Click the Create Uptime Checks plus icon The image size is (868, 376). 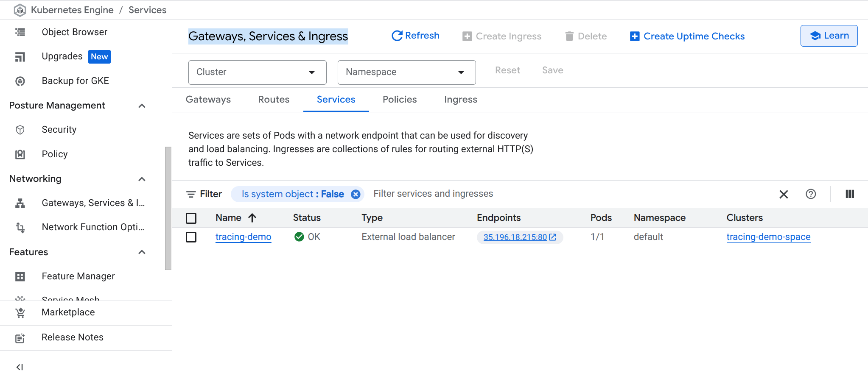click(x=635, y=36)
